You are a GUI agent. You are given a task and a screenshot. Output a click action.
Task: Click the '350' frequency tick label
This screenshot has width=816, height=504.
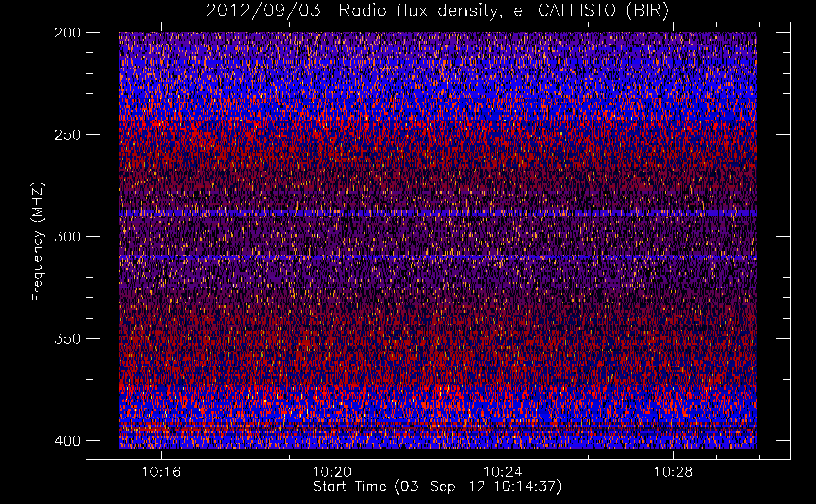point(67,338)
